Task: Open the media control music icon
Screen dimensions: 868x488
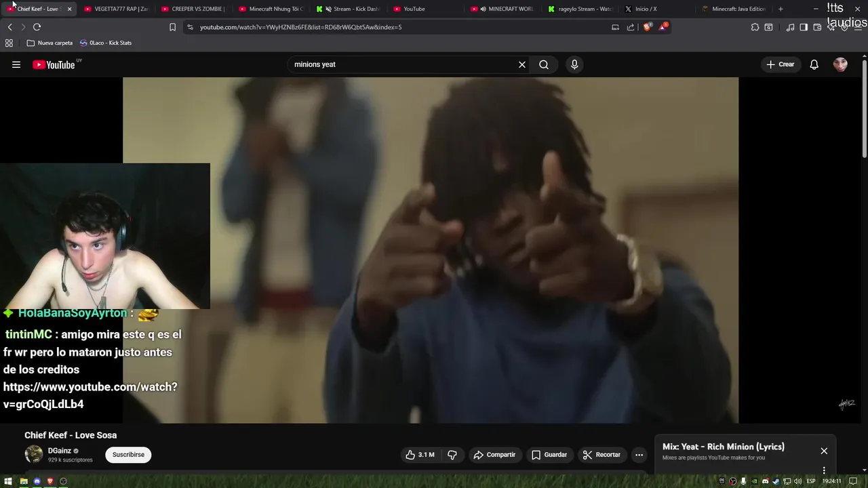Action: [x=790, y=27]
